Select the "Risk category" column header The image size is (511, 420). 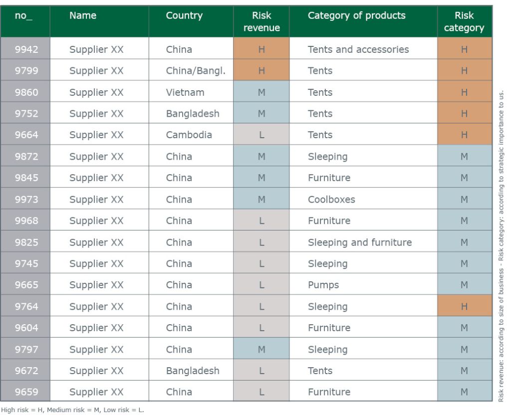tap(464, 22)
